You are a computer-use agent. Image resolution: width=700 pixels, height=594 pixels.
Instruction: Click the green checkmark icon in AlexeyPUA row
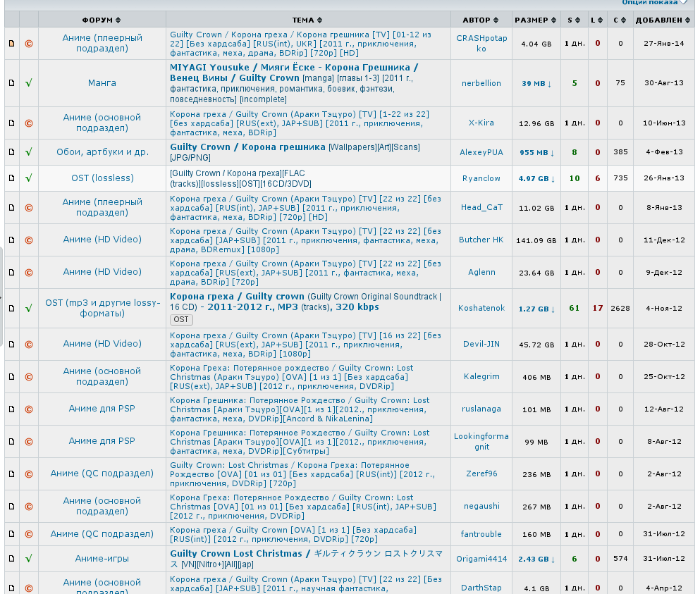pos(29,152)
